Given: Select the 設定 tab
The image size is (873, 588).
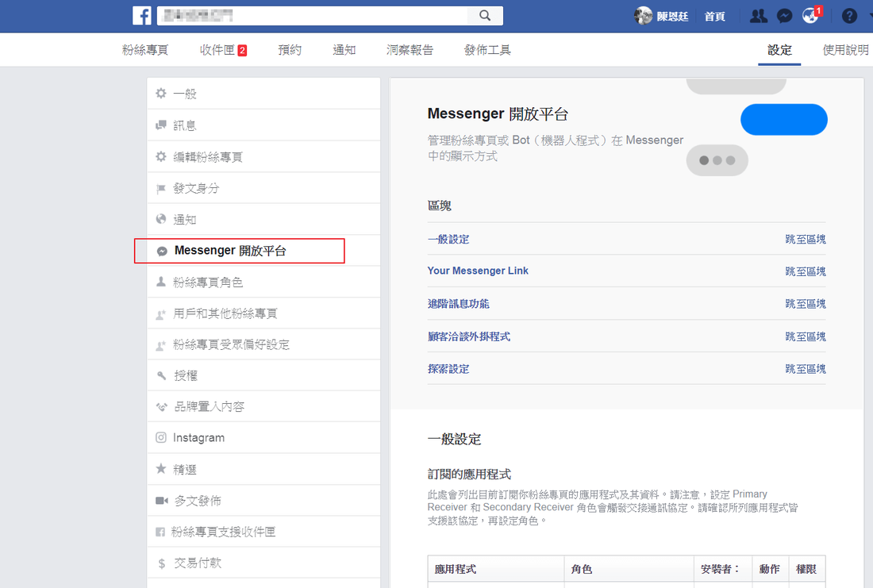Looking at the screenshot, I should click(x=779, y=50).
